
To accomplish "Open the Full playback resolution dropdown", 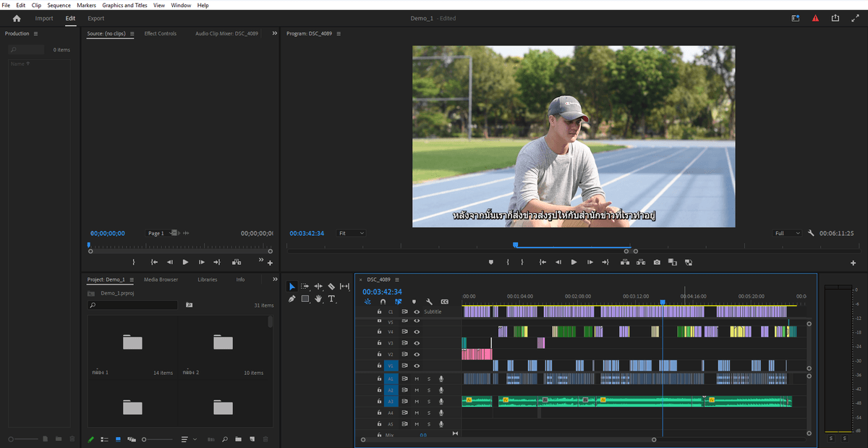I will coord(788,233).
